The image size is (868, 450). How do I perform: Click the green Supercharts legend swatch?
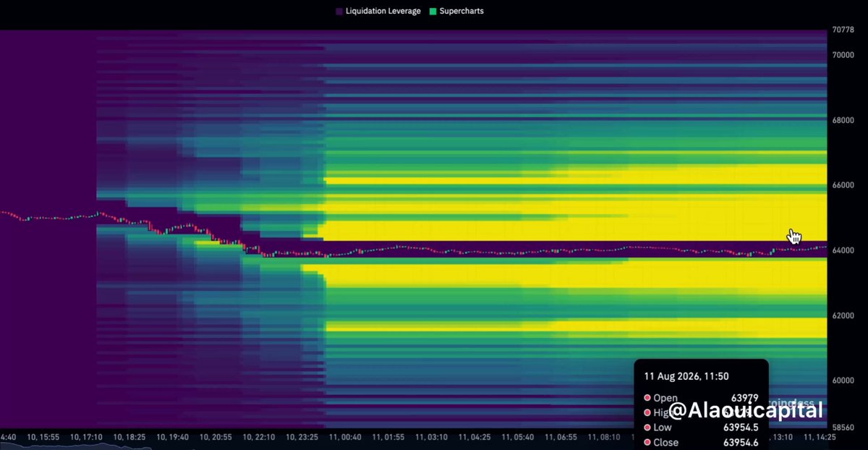pyautogui.click(x=433, y=12)
